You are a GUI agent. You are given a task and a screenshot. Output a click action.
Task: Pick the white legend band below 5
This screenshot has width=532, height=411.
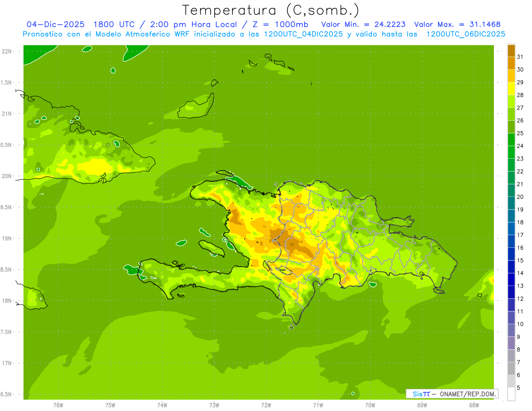pyautogui.click(x=511, y=394)
